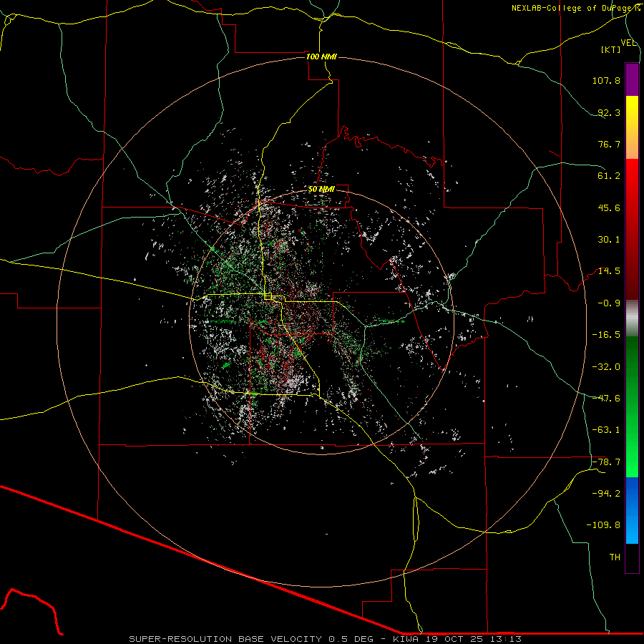
Task: Click the 76.7 velocity scale value
Action: tap(609, 144)
